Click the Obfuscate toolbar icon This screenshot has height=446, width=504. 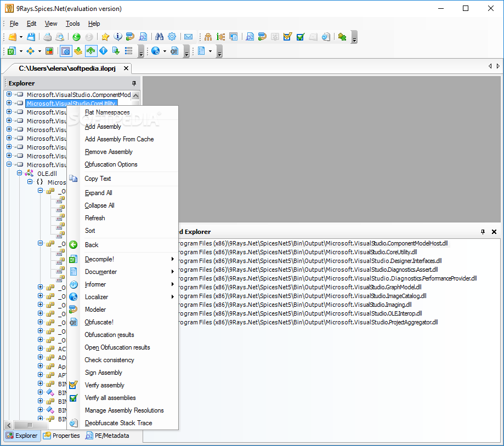coord(174,51)
